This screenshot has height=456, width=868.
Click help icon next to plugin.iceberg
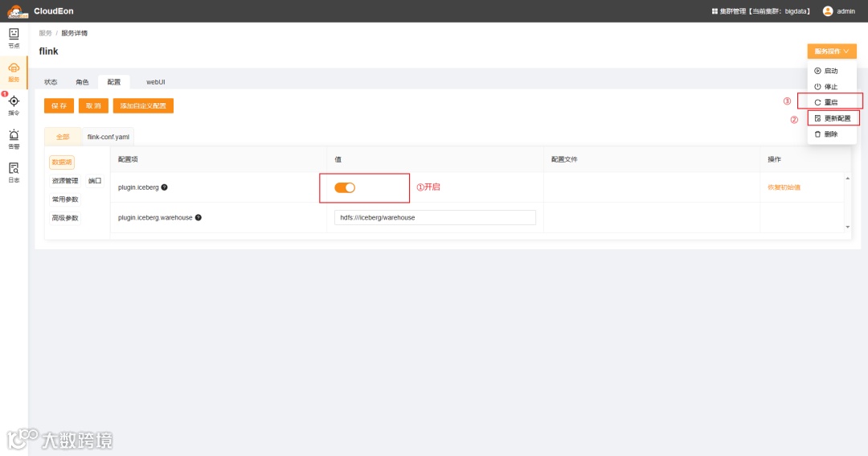coord(165,187)
